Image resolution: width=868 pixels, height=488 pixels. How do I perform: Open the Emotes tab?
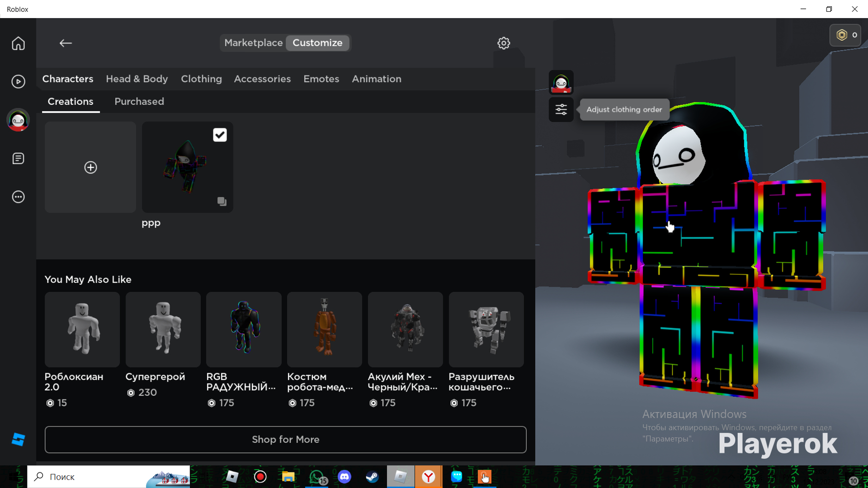321,79
